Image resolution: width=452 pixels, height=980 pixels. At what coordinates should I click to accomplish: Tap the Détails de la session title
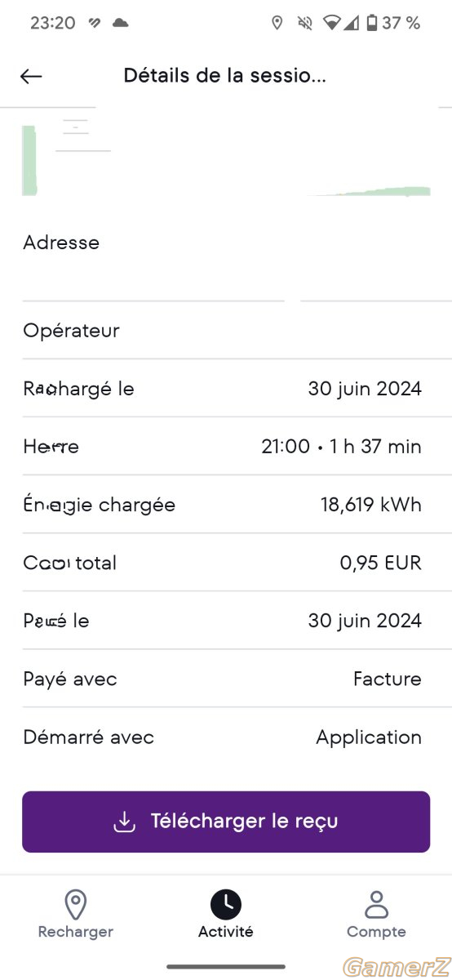225,76
